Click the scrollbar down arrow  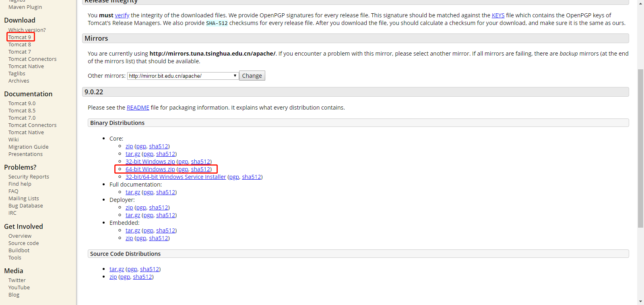click(x=640, y=301)
